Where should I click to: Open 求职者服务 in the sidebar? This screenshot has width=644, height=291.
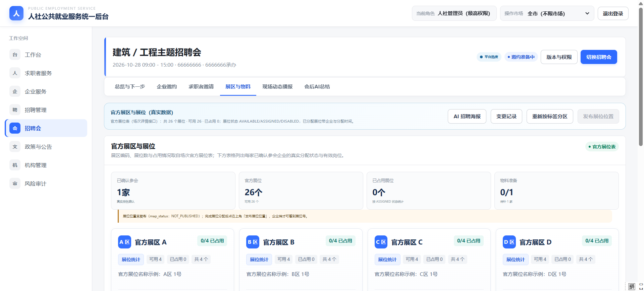coord(46,73)
